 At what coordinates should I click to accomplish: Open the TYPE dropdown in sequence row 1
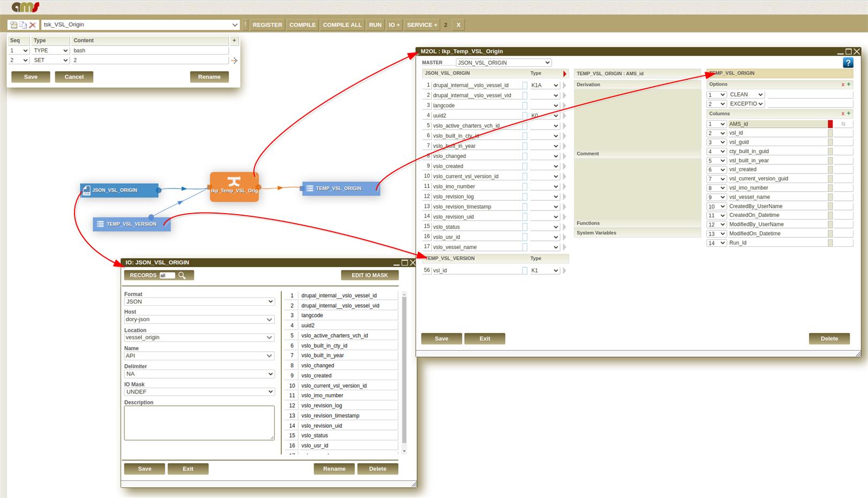pos(50,50)
